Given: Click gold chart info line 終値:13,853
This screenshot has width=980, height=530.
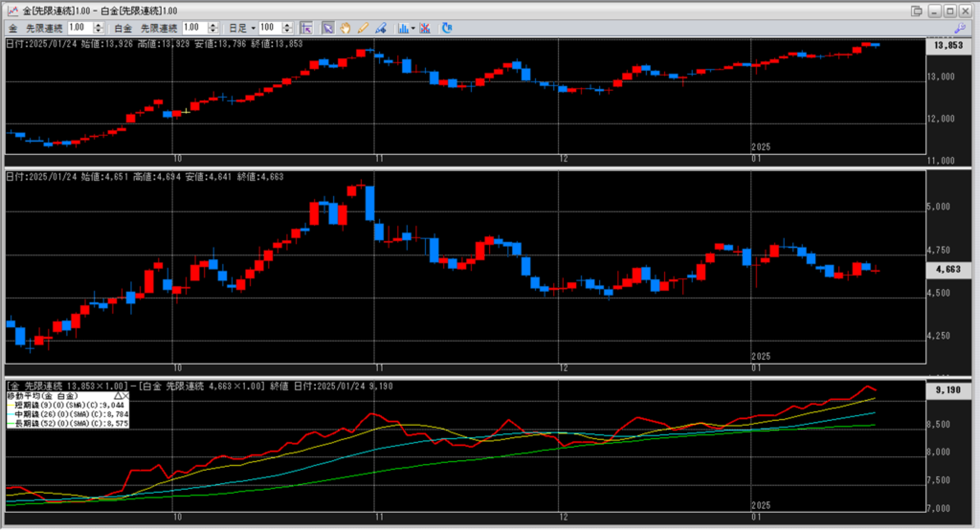Looking at the screenshot, I should 276,44.
